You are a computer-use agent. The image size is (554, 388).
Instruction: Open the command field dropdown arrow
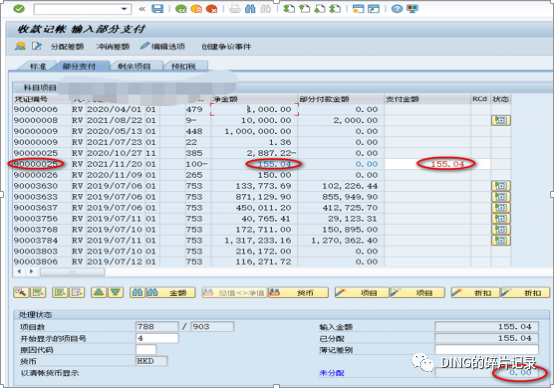tap(124, 9)
